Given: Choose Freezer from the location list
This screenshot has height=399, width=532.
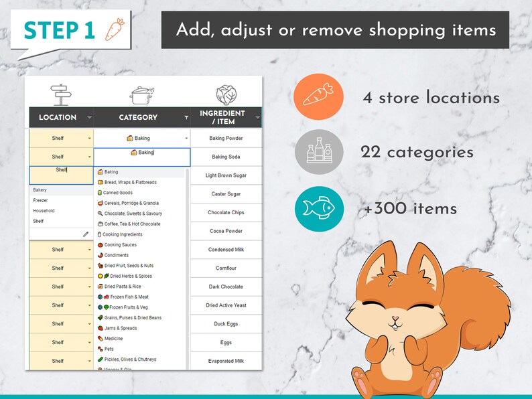Looking at the screenshot, I should (61, 200).
